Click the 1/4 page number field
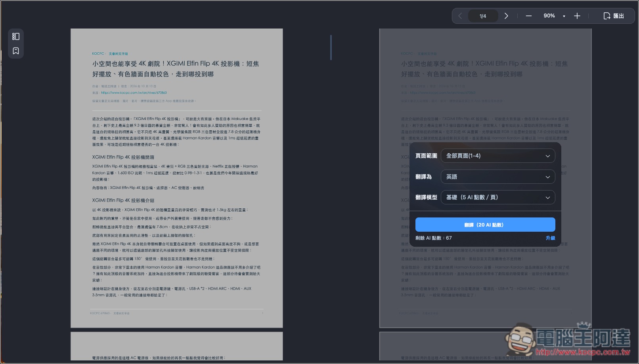This screenshot has height=364, width=639. (x=483, y=16)
